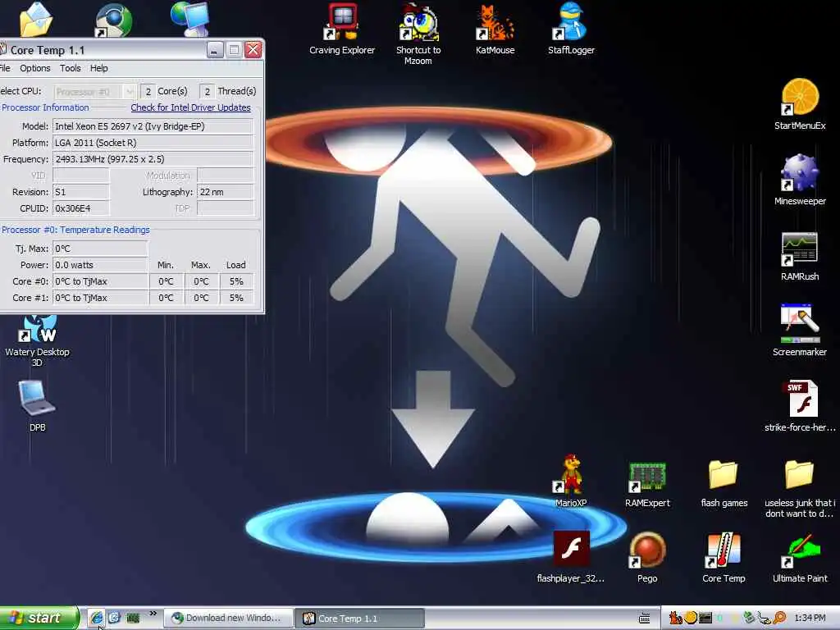The image size is (840, 630).
Task: Open the Help menu in Core Temp
Action: 98,68
